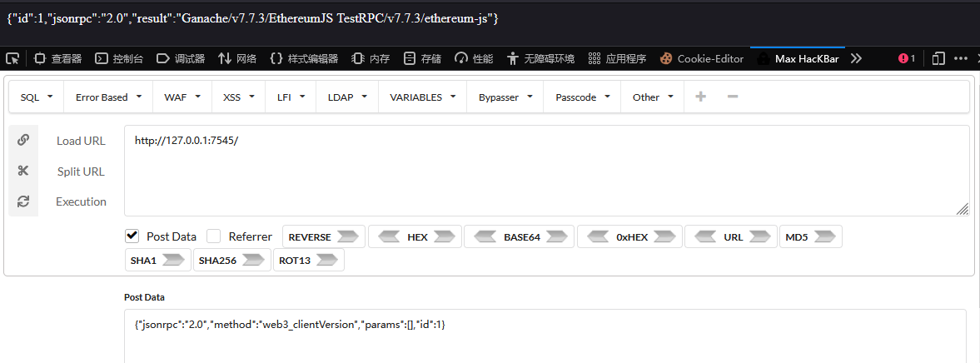Click the Split URL button
Viewport: 980px width, 363px height.
coord(81,172)
